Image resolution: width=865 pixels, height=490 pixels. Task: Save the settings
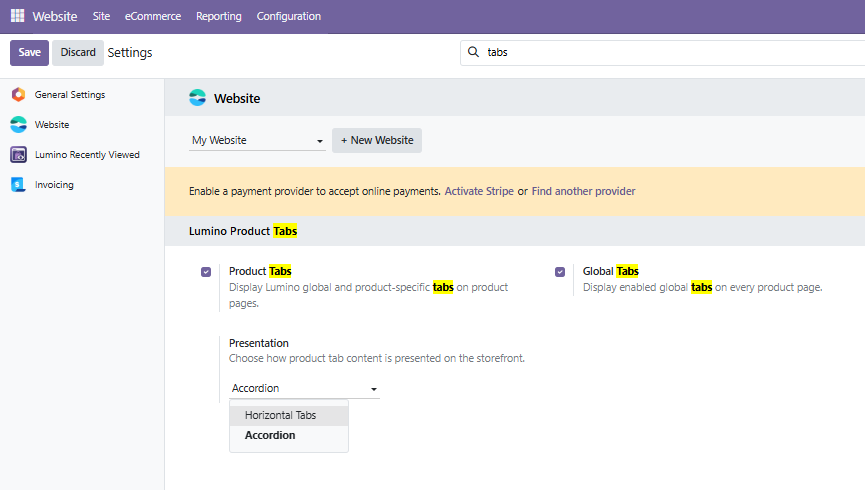[x=29, y=52]
